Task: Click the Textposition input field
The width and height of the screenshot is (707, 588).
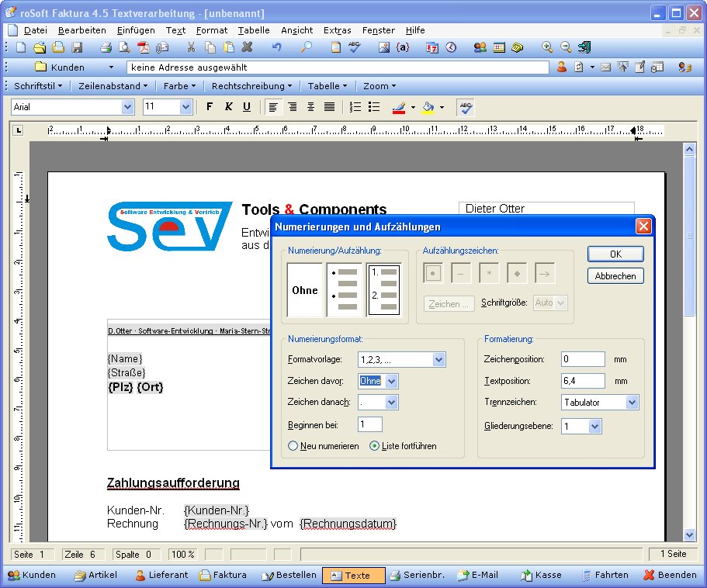Action: pos(582,381)
